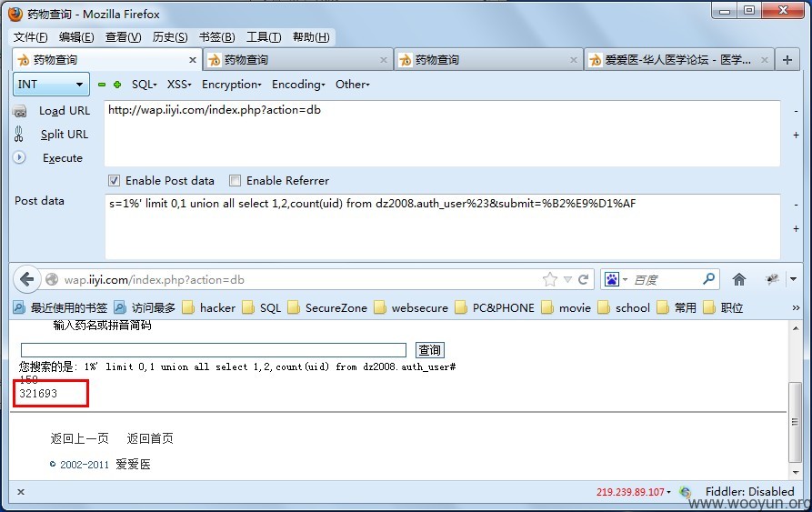Screen dimensions: 812x512
Task: Click the page vertical scrollbar thumb
Action: 795,422
